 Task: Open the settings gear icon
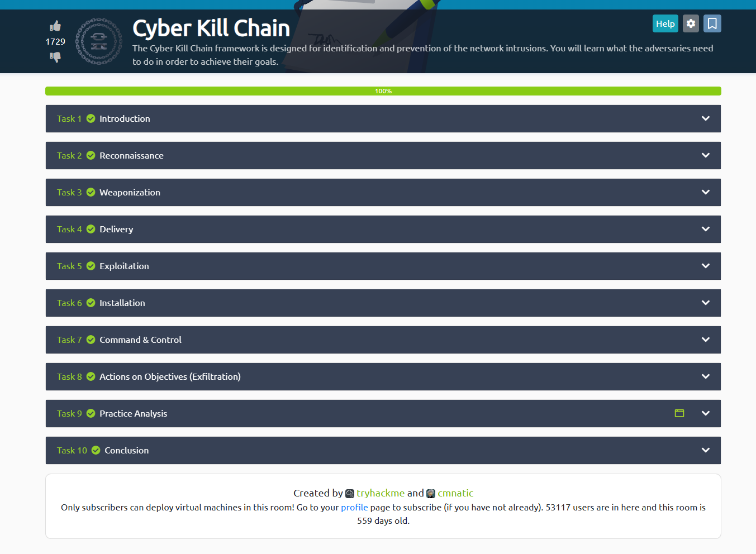(691, 23)
